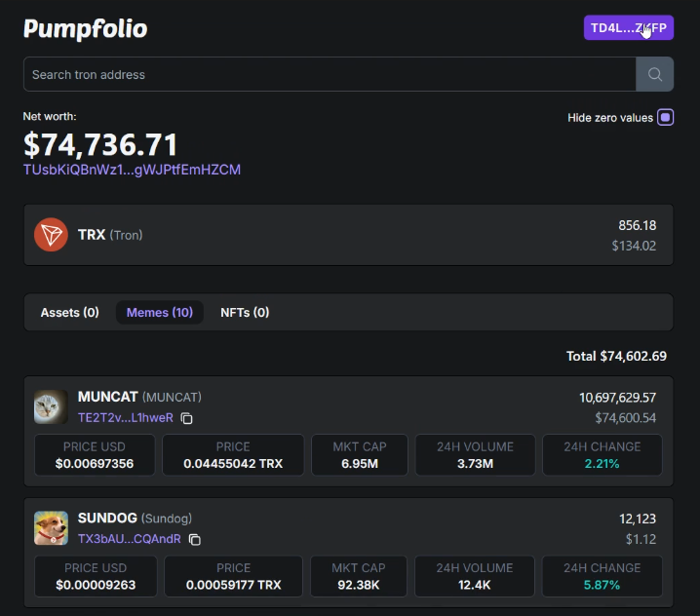This screenshot has width=700, height=616.
Task: Click SUNDOG 24H volume 12.4K
Action: (474, 585)
